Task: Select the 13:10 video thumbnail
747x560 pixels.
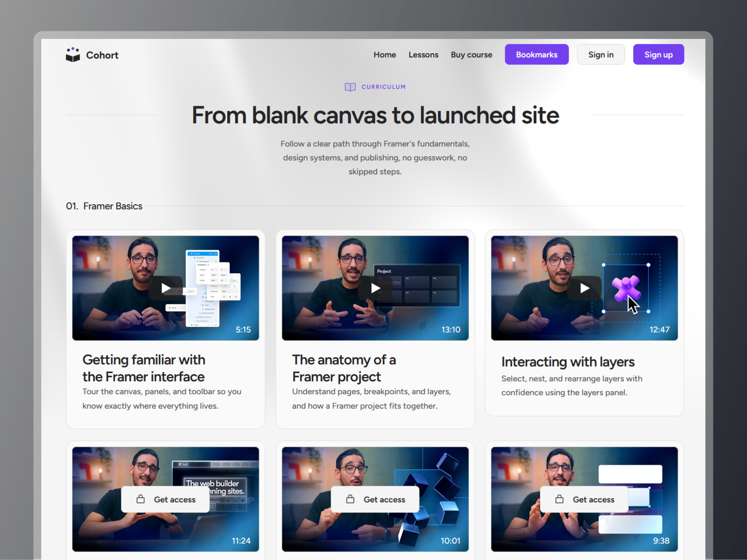Action: (x=375, y=288)
